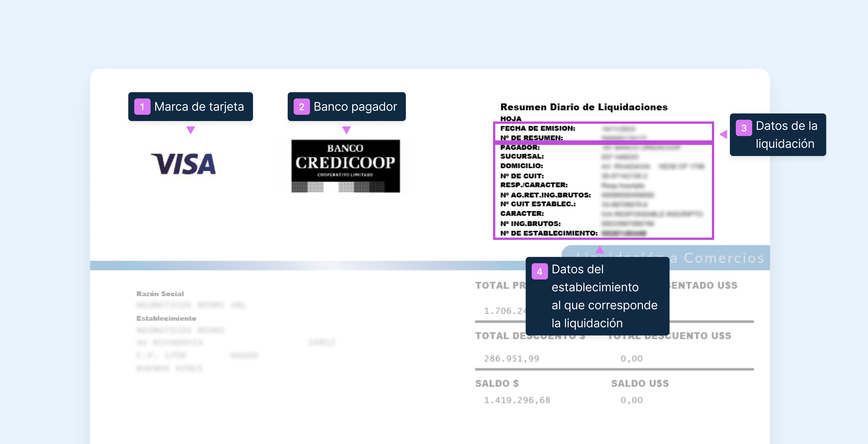Click the 'Nº DE CUIT:' field label
The image size is (868, 444).
[x=522, y=176]
